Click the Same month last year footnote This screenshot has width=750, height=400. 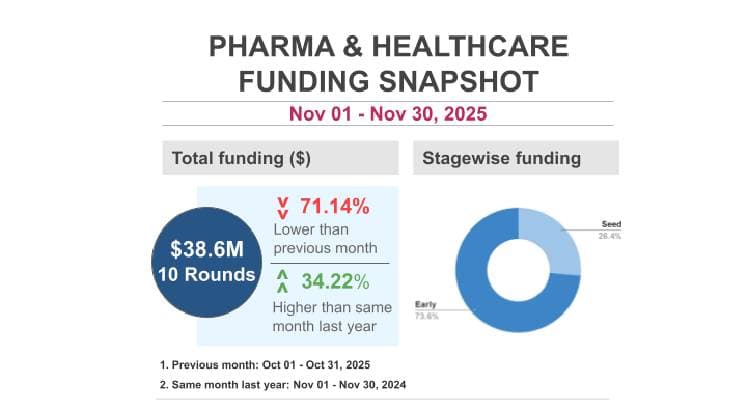pos(284,384)
